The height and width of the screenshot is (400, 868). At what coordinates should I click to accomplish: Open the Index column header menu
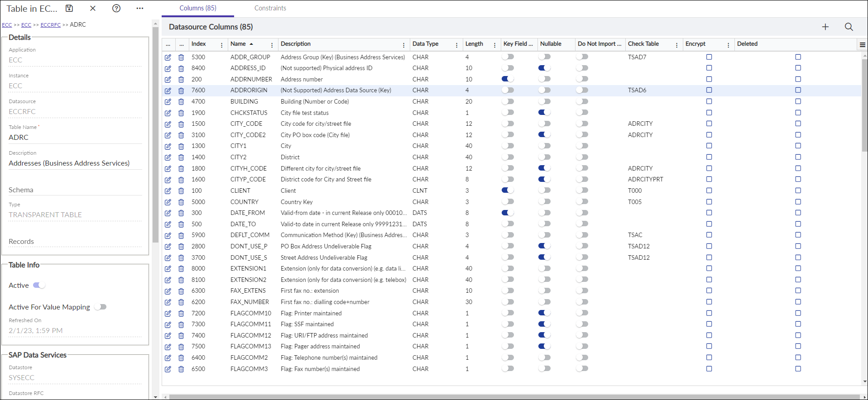coord(221,45)
